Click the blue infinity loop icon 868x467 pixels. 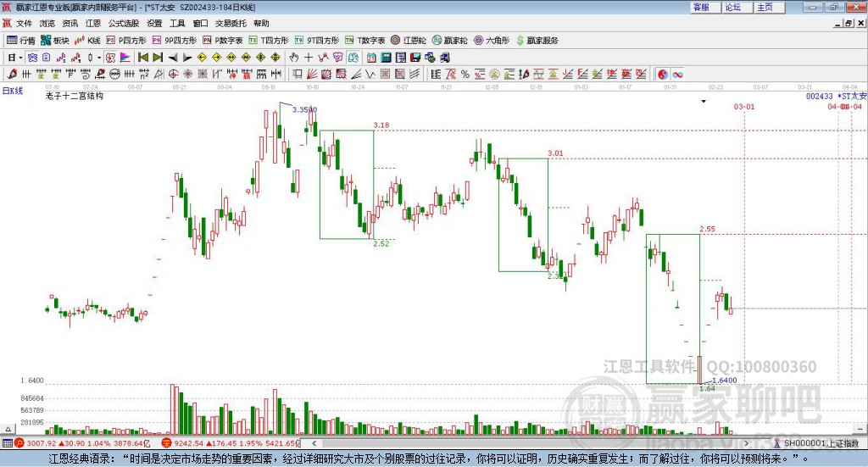(x=677, y=74)
